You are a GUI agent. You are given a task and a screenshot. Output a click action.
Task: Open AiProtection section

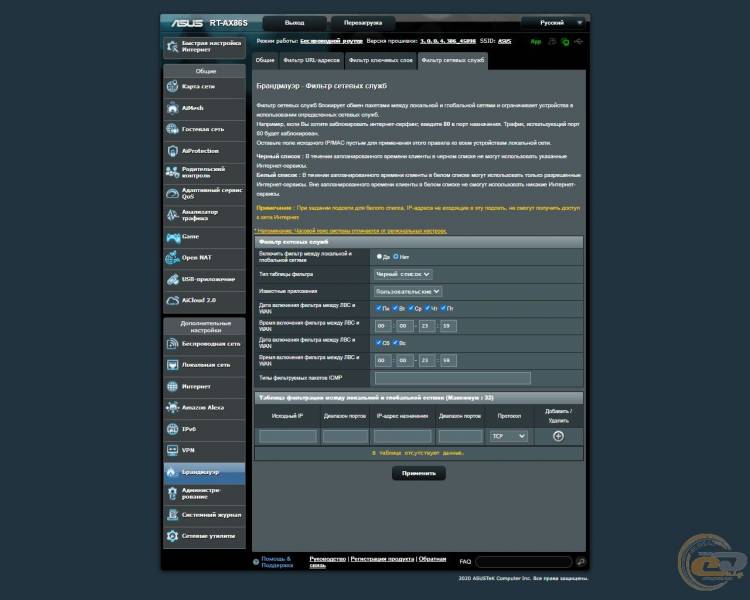pos(204,151)
